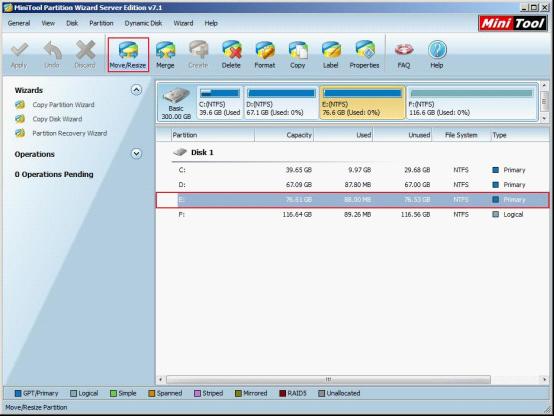The height and width of the screenshot is (416, 554).
Task: Click the Logical legend swatch
Action: click(x=73, y=393)
